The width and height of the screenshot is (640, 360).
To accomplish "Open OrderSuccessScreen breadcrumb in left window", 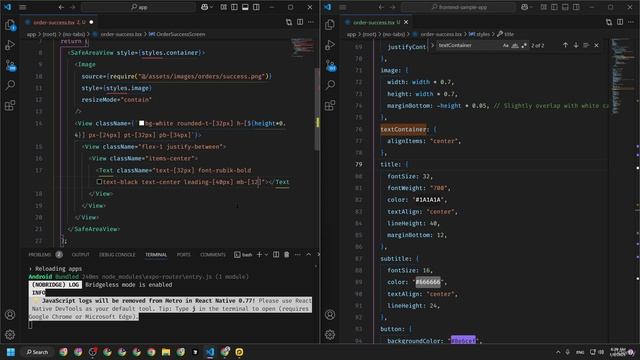I will [x=177, y=34].
